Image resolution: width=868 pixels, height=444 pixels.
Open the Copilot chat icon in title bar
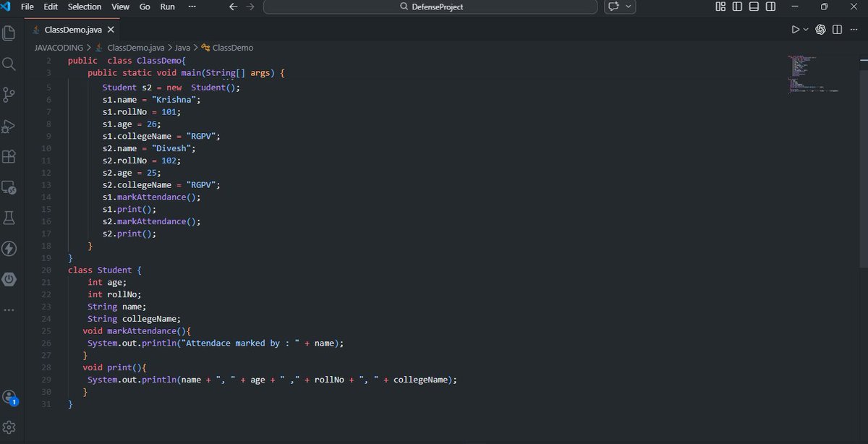pyautogui.click(x=614, y=7)
